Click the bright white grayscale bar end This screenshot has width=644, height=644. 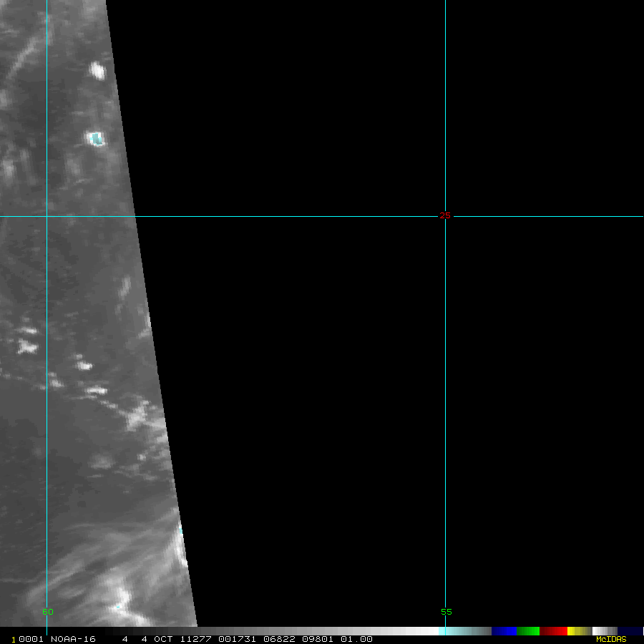[429, 631]
